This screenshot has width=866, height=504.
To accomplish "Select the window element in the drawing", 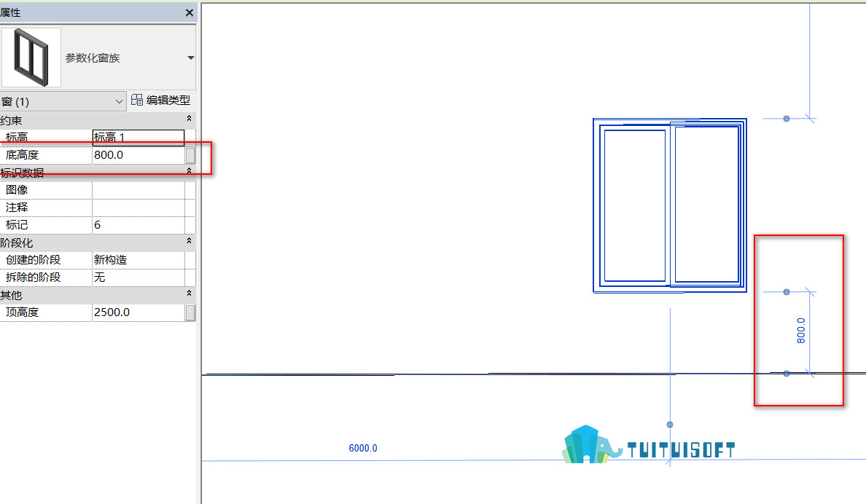I will (x=670, y=205).
